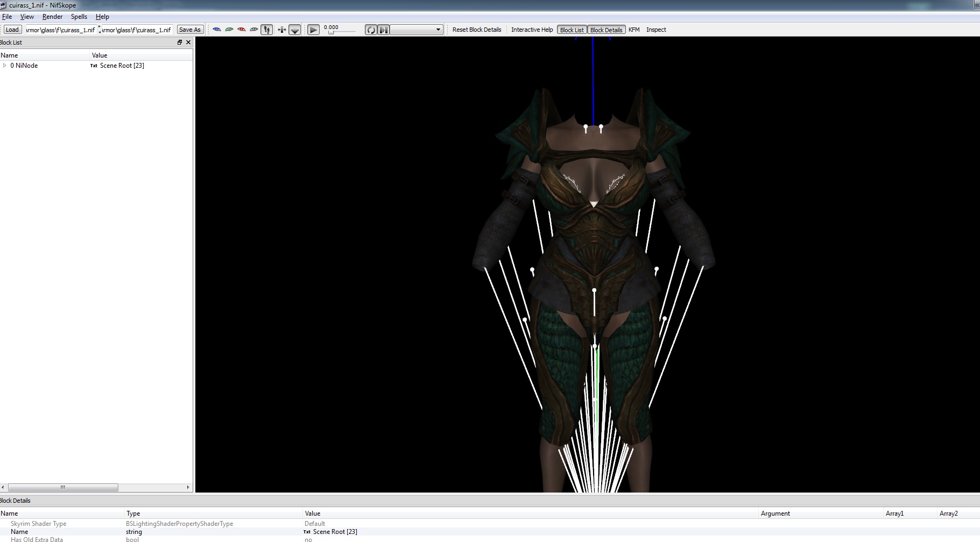Open the File menu
This screenshot has width=980, height=542.
[x=7, y=17]
